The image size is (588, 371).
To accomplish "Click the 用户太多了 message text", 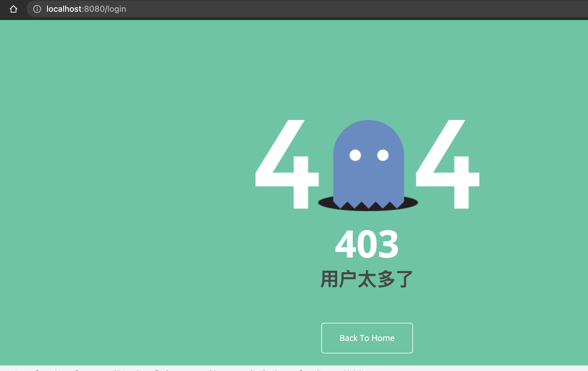I will coord(367,279).
